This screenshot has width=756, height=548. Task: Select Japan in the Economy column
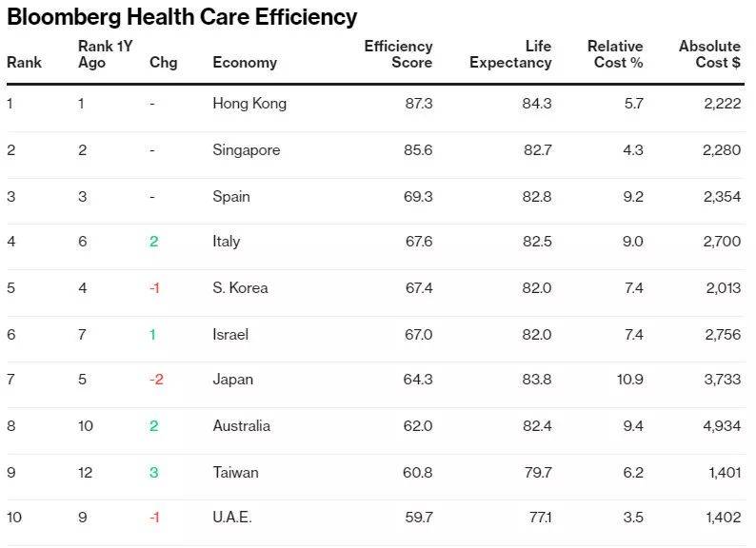tap(233, 380)
